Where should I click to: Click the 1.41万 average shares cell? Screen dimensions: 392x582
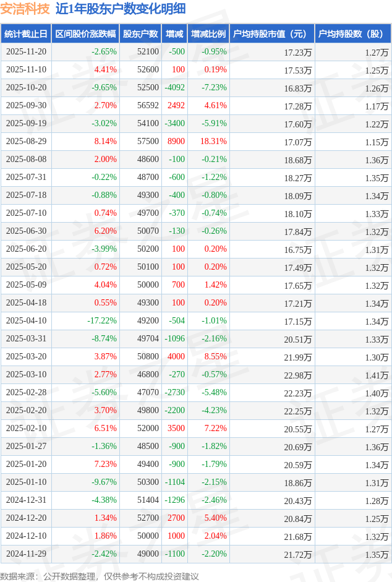[377, 375]
